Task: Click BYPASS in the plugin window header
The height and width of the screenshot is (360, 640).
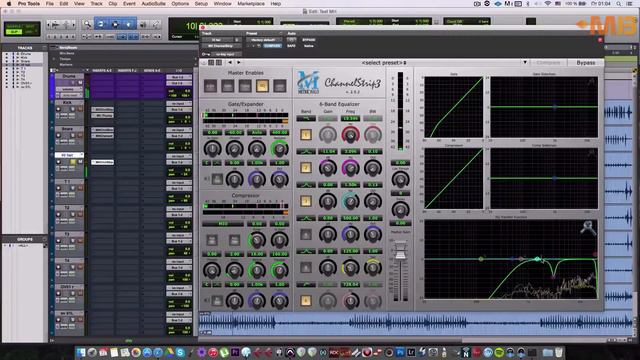Action: coord(309,40)
